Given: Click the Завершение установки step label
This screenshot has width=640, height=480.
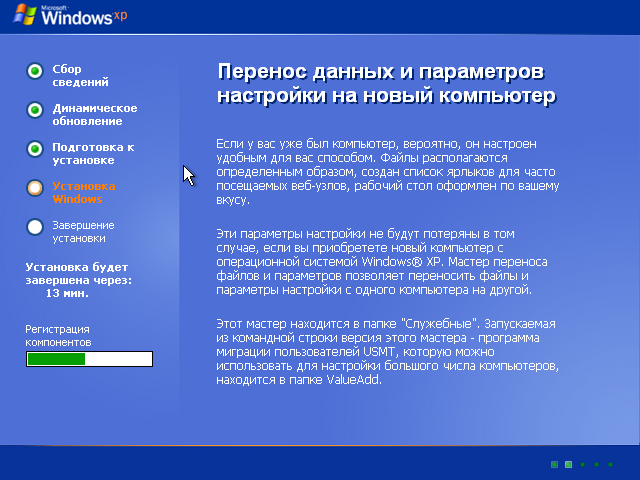Looking at the screenshot, I should [x=83, y=231].
